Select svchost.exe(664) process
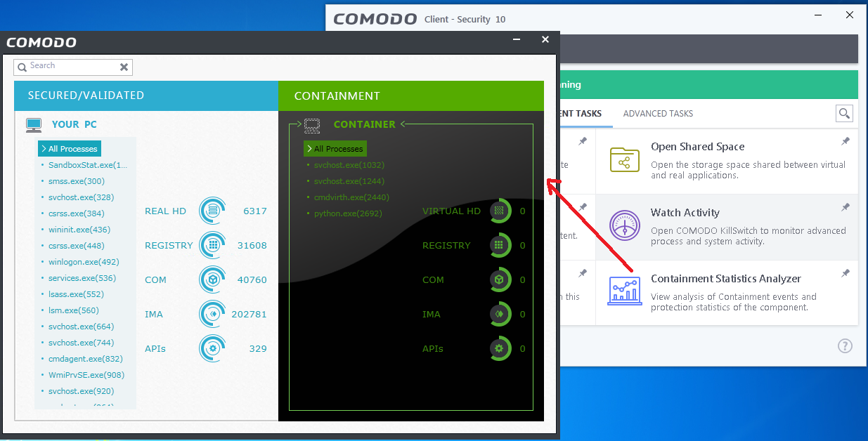Viewport: 868px width, 441px height. [x=81, y=327]
